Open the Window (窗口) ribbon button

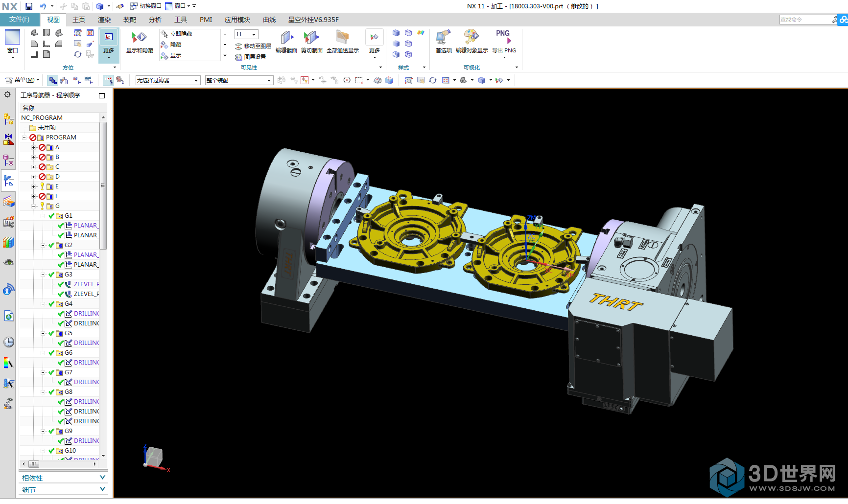click(x=12, y=43)
